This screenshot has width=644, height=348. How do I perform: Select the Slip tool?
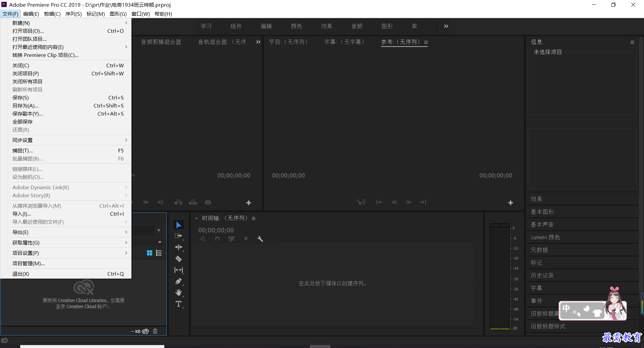click(178, 270)
